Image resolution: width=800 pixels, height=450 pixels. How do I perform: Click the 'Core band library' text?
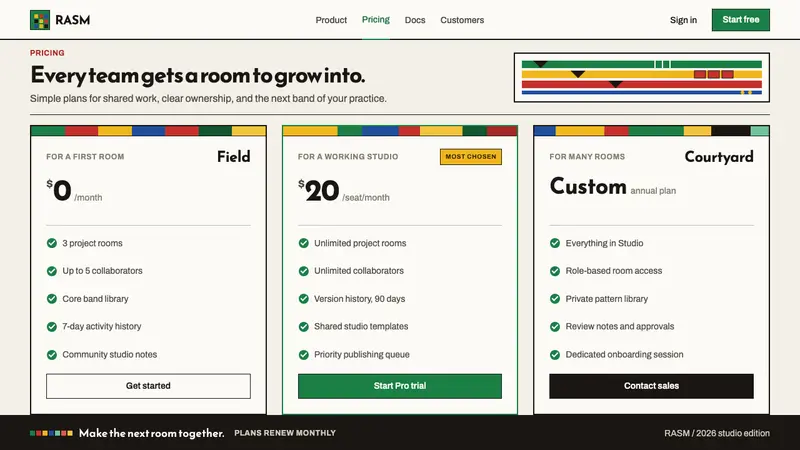pos(95,299)
